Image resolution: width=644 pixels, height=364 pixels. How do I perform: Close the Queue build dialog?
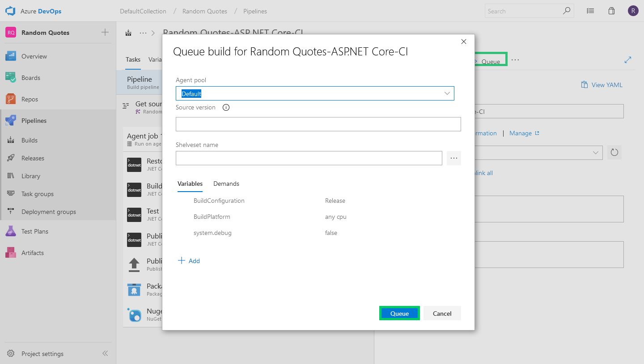click(464, 42)
